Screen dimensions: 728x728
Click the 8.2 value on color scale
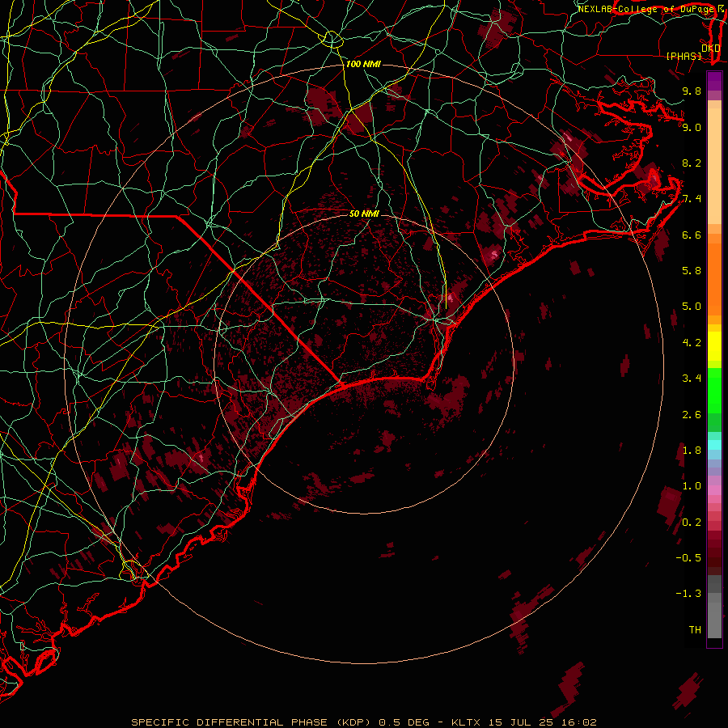coord(692,163)
